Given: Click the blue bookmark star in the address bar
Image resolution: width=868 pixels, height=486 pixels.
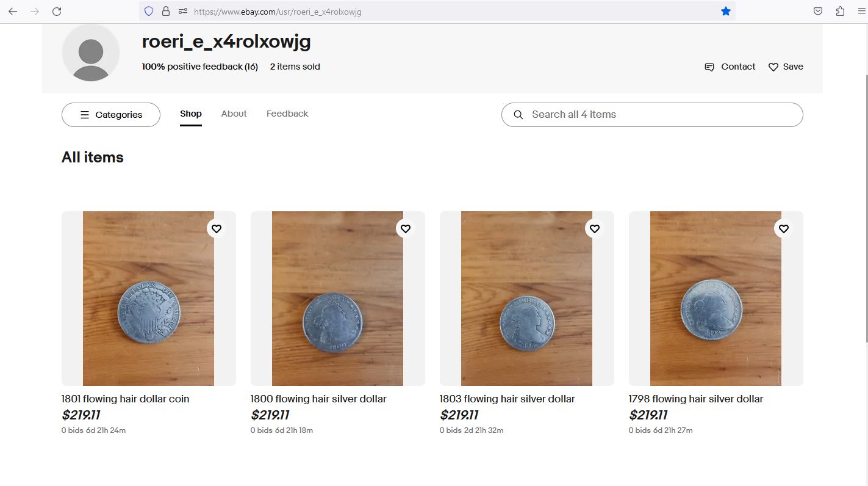Looking at the screenshot, I should pos(725,11).
